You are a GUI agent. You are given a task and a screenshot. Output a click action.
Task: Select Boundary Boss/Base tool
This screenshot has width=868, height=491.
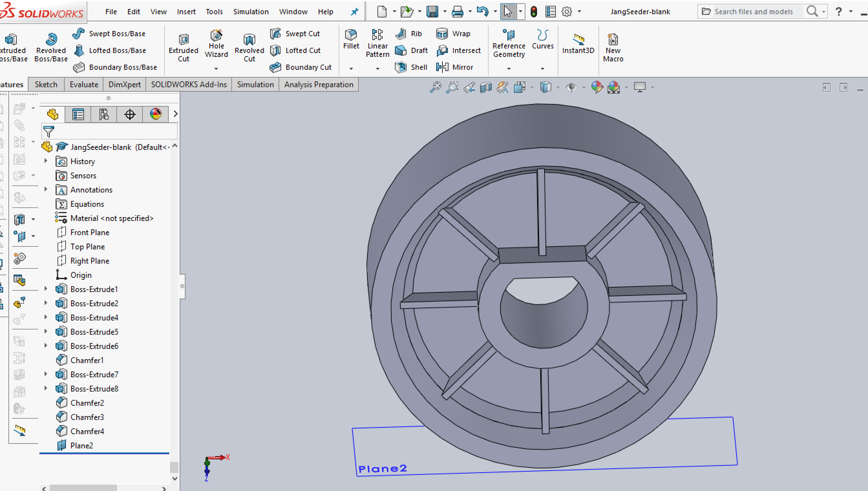pos(115,67)
